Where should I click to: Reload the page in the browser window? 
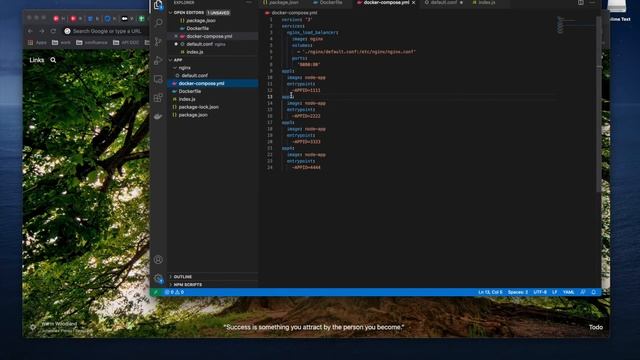tap(53, 31)
